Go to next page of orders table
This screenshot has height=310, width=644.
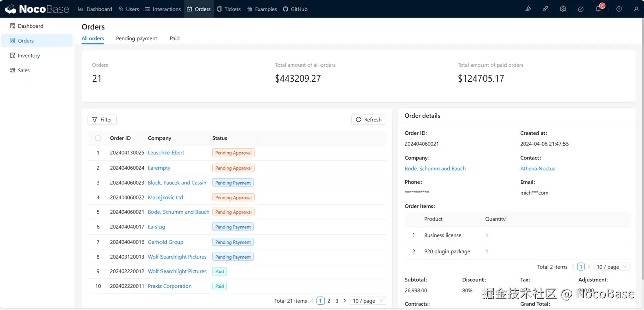[x=345, y=301]
